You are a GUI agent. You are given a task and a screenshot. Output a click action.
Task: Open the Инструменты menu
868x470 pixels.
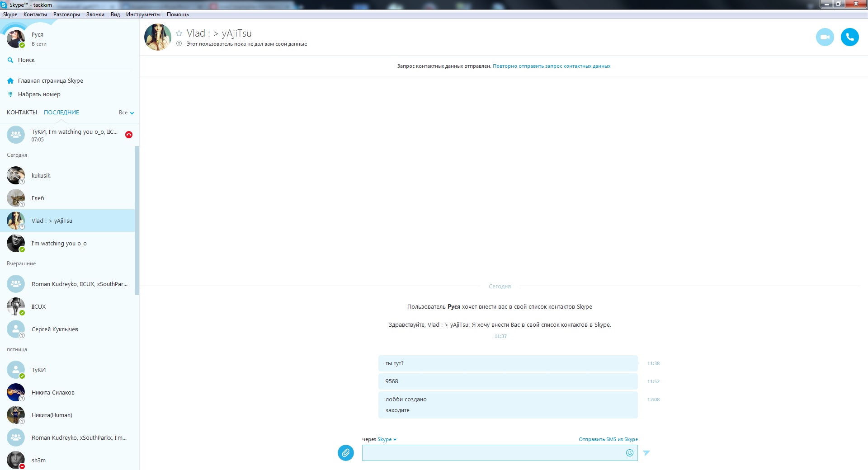[x=143, y=14]
